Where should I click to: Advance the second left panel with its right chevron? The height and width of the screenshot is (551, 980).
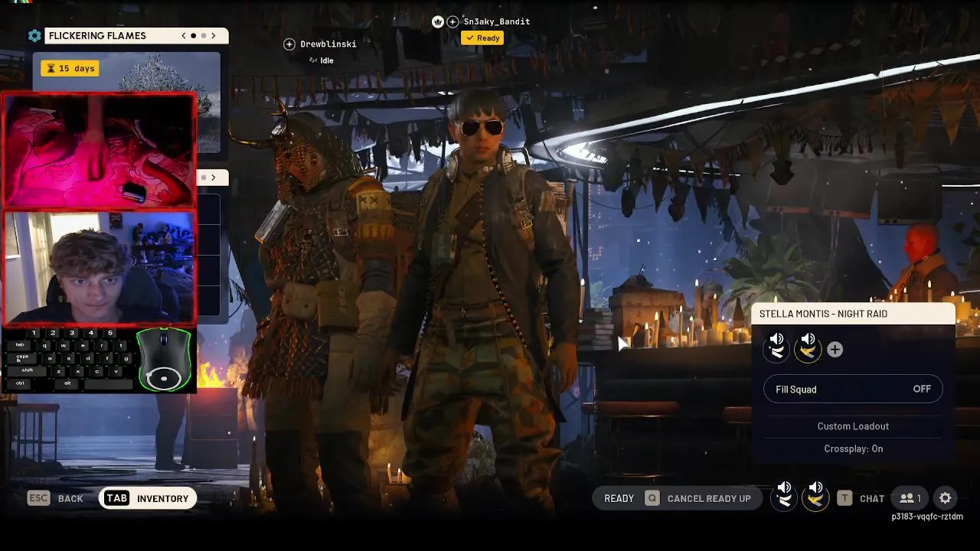214,178
